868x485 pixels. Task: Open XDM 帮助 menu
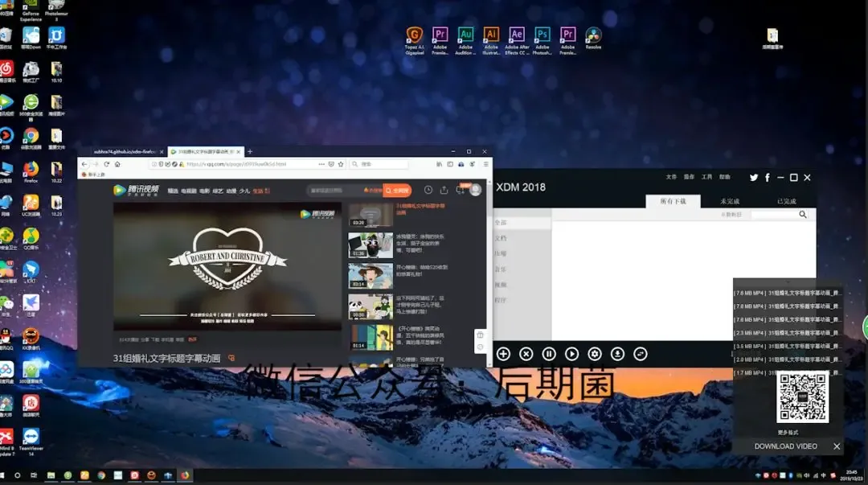pos(725,177)
